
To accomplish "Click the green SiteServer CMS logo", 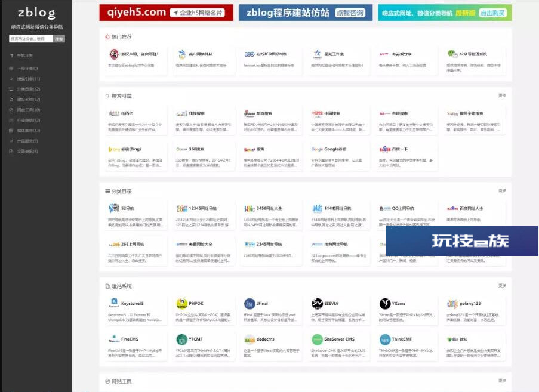I will click(x=317, y=339).
